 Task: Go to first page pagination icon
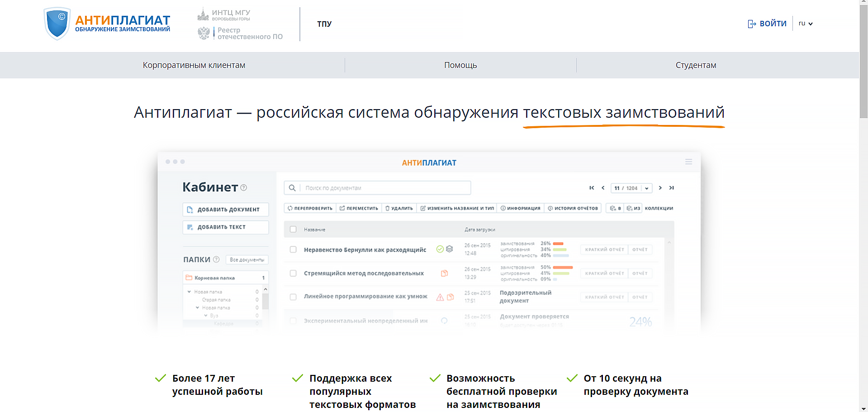click(592, 188)
